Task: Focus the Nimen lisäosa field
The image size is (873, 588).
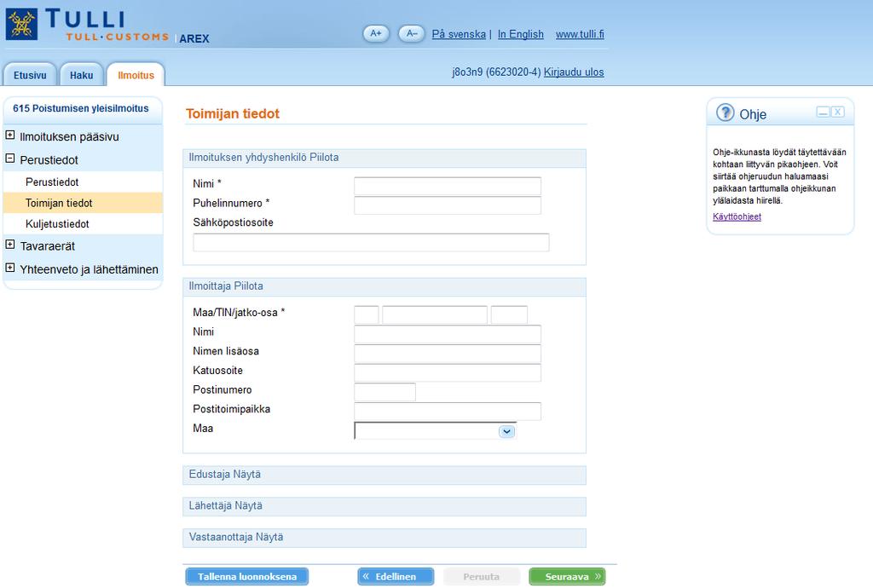Action: (448, 354)
